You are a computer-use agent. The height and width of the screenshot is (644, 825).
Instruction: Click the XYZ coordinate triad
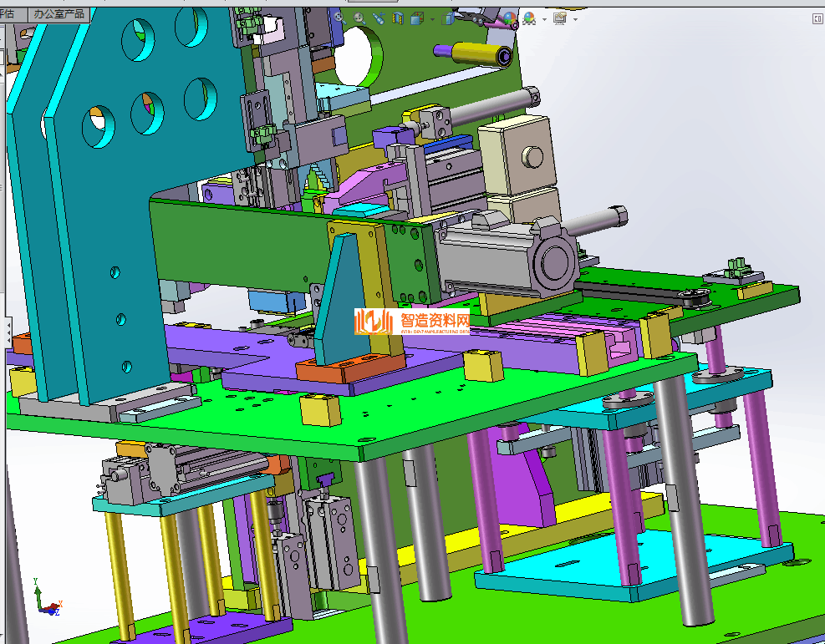point(45,599)
